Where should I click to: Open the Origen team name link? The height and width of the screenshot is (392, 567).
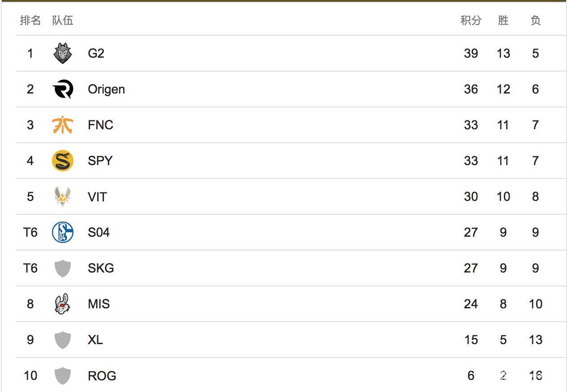[x=106, y=89]
